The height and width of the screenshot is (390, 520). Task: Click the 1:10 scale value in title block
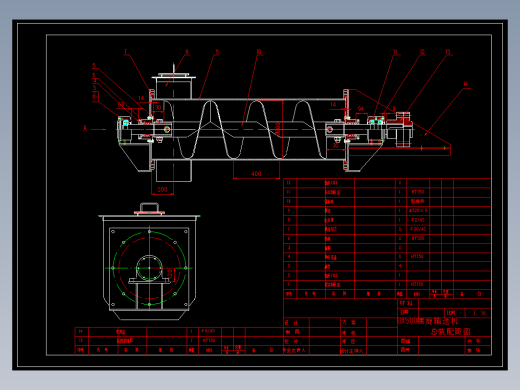[x=480, y=313]
